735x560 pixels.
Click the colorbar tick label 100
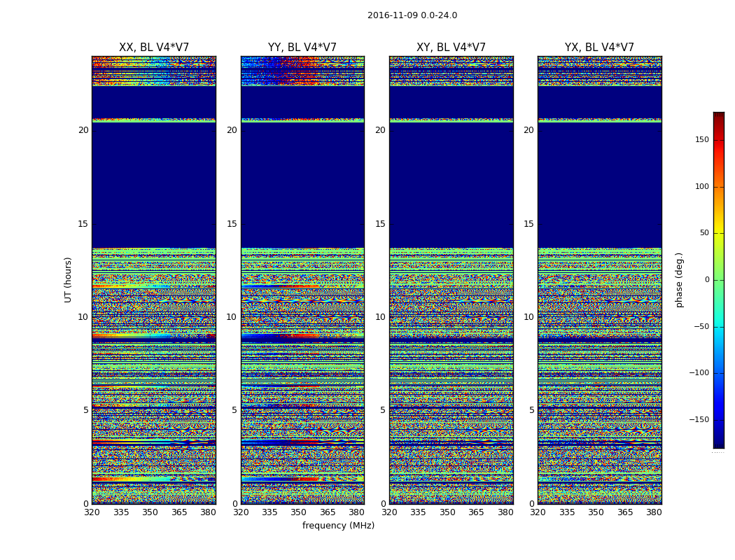point(702,186)
